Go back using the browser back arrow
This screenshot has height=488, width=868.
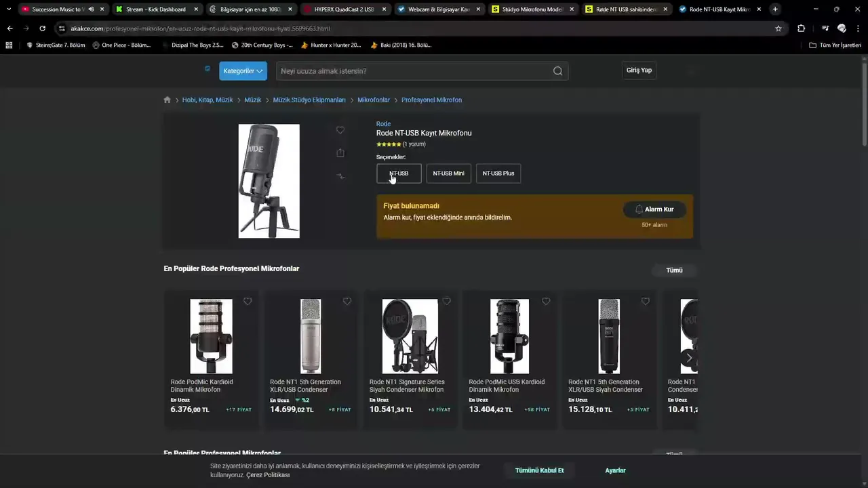point(9,28)
